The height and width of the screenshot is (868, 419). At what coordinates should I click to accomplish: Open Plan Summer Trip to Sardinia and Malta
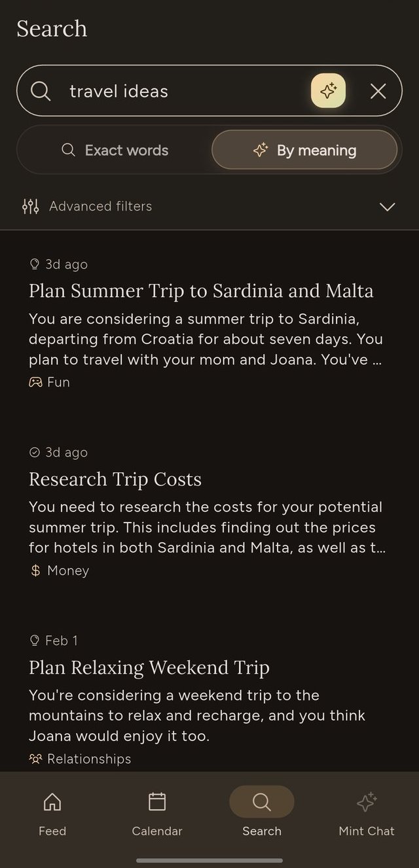(x=201, y=290)
